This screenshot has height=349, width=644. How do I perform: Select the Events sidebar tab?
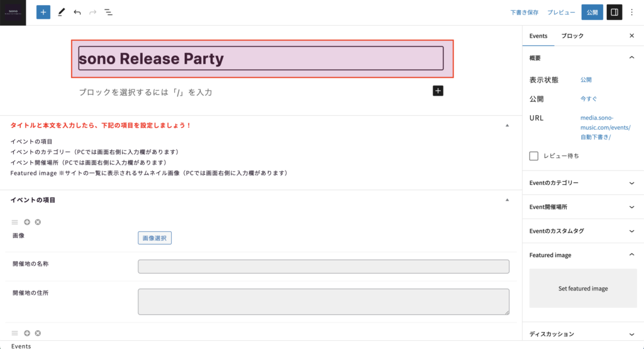(538, 36)
